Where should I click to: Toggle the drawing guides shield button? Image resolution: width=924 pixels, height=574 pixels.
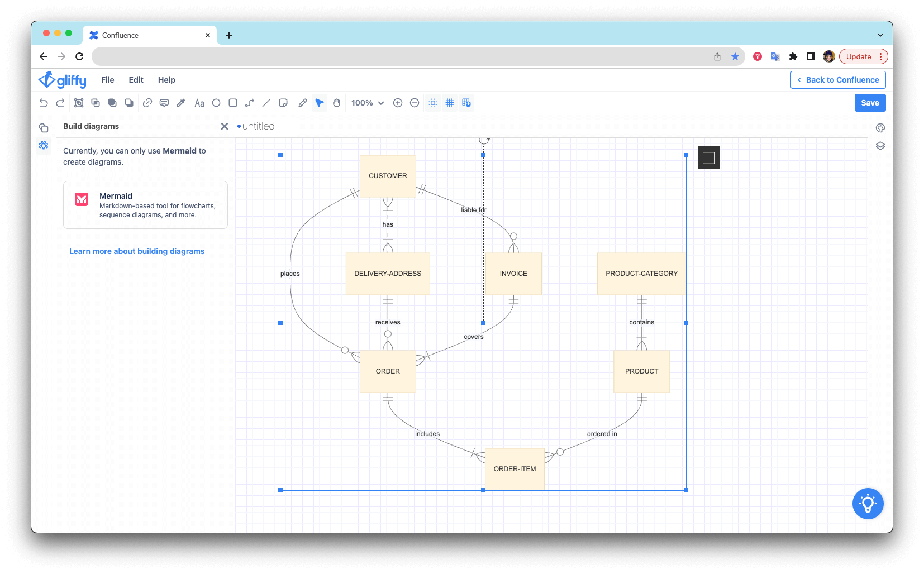pyautogui.click(x=466, y=103)
